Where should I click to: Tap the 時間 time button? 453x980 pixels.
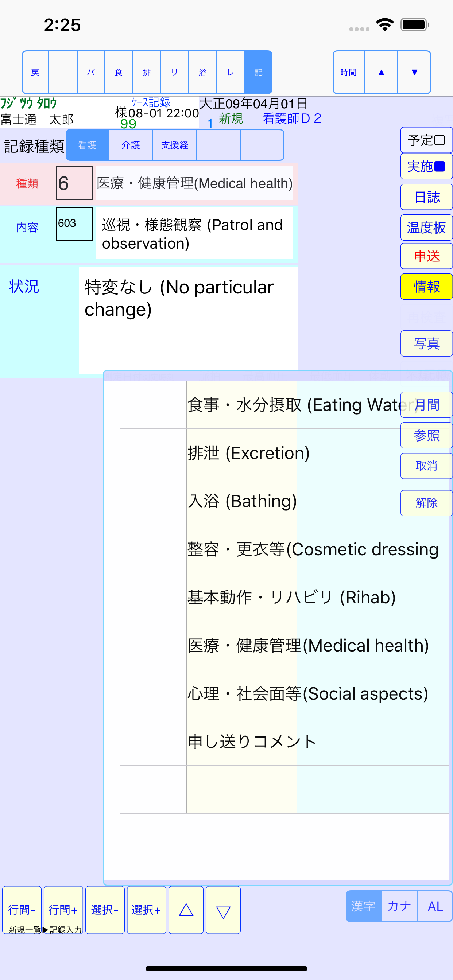(x=349, y=72)
